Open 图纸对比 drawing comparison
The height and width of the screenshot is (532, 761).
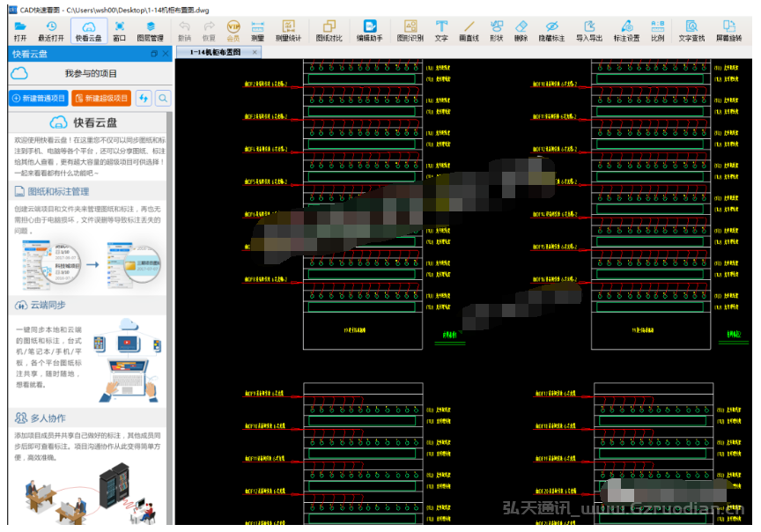click(x=329, y=31)
